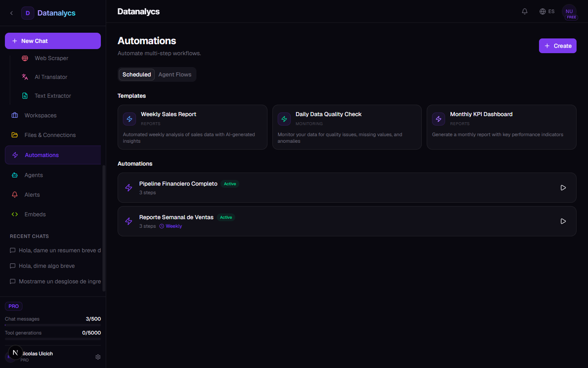This screenshot has height=368, width=588.
Task: Open the NU user profile avatar menu
Action: coord(569,12)
